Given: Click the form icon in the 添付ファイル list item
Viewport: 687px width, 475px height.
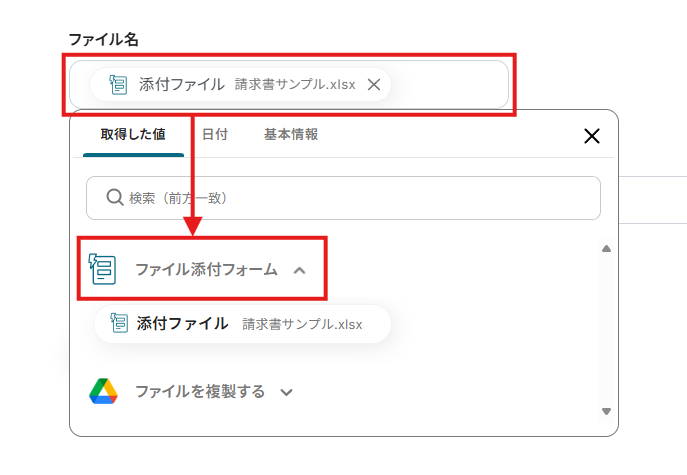Looking at the screenshot, I should (118, 324).
